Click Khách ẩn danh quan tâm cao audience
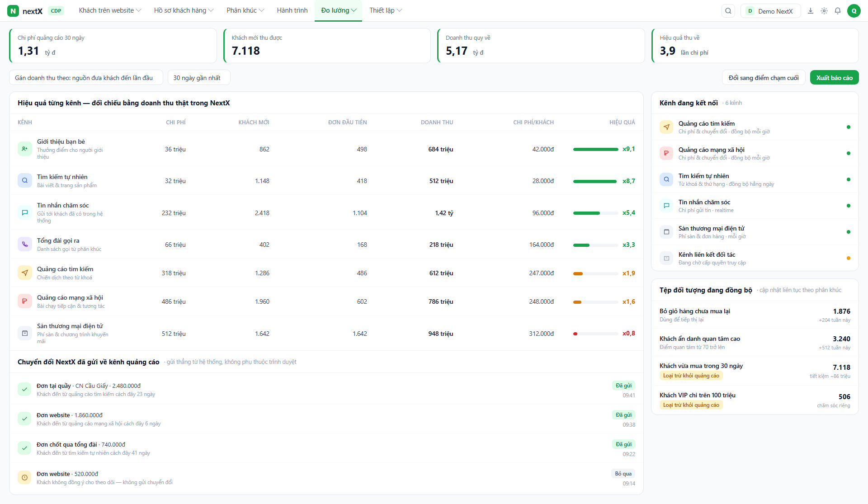Image resolution: width=868 pixels, height=504 pixels. coord(755,343)
